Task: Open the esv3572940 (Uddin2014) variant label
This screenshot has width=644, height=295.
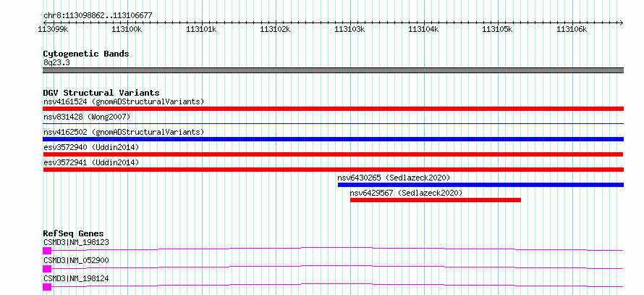Action: [x=91, y=147]
